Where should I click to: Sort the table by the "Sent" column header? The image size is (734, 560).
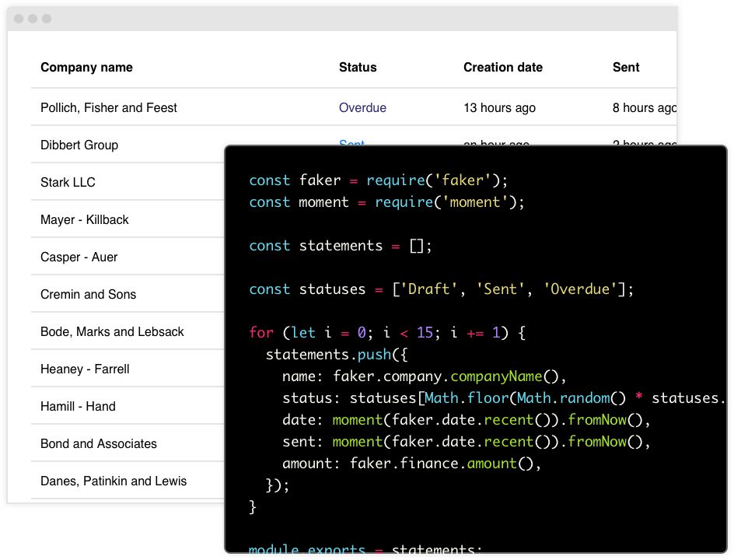click(x=625, y=68)
